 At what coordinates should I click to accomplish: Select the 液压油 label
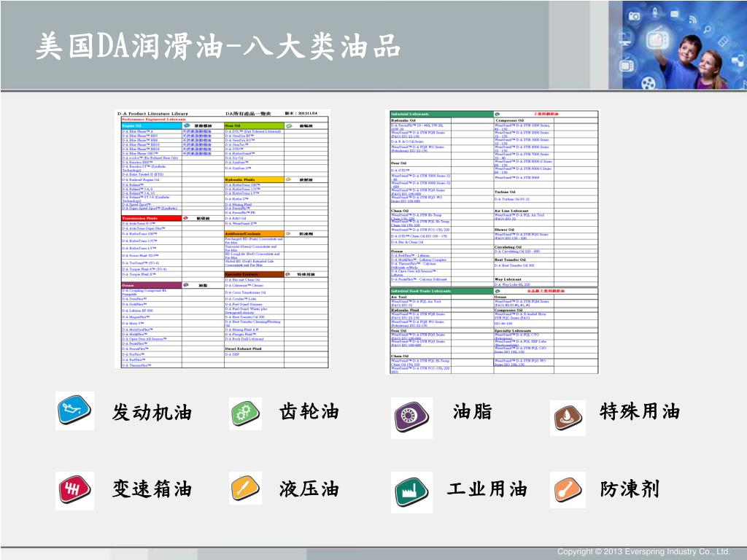coord(309,489)
